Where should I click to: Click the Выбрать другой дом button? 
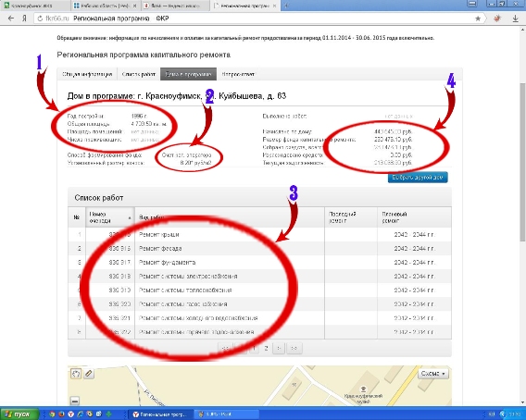[418, 178]
